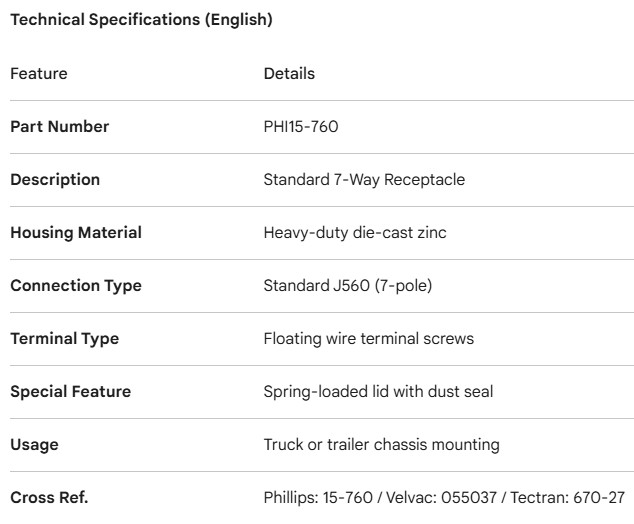This screenshot has width=634, height=524.
Task: Select the Connection Type row label
Action: pos(76,286)
